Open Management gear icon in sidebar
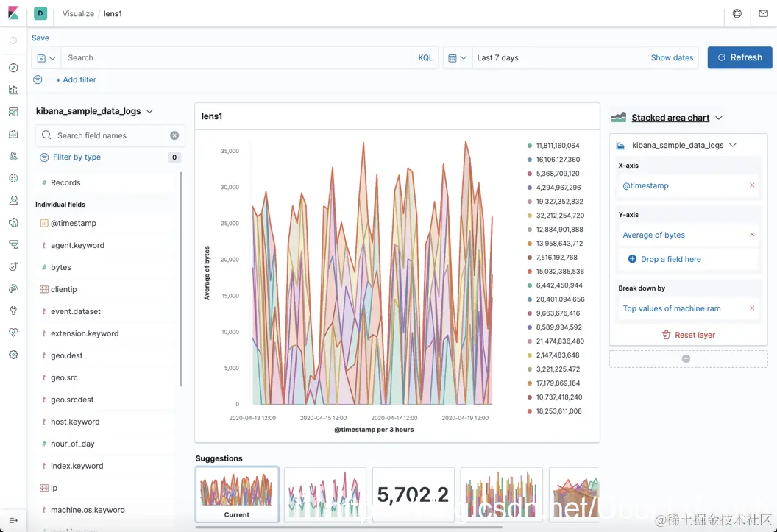The height and width of the screenshot is (532, 777). tap(13, 355)
